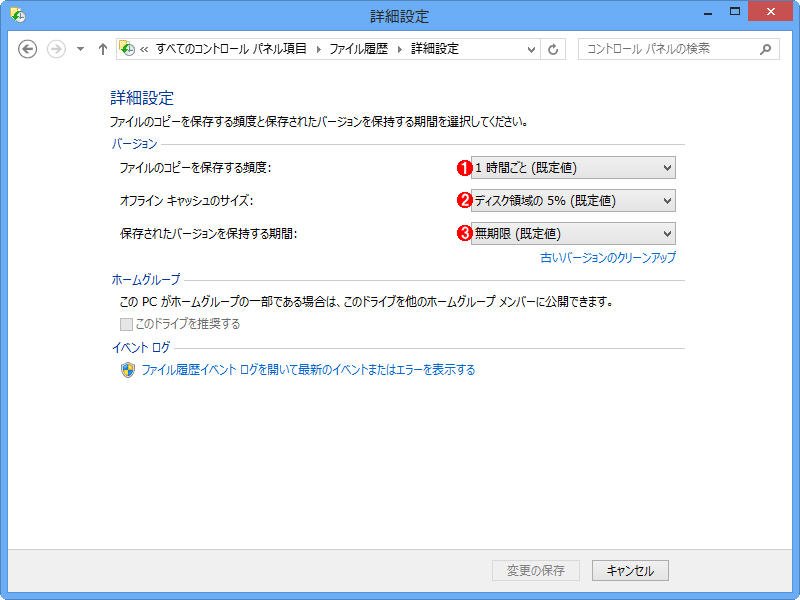
Task: Click the ファイルのコピーを保存する頻度 label
Action: [x=195, y=168]
